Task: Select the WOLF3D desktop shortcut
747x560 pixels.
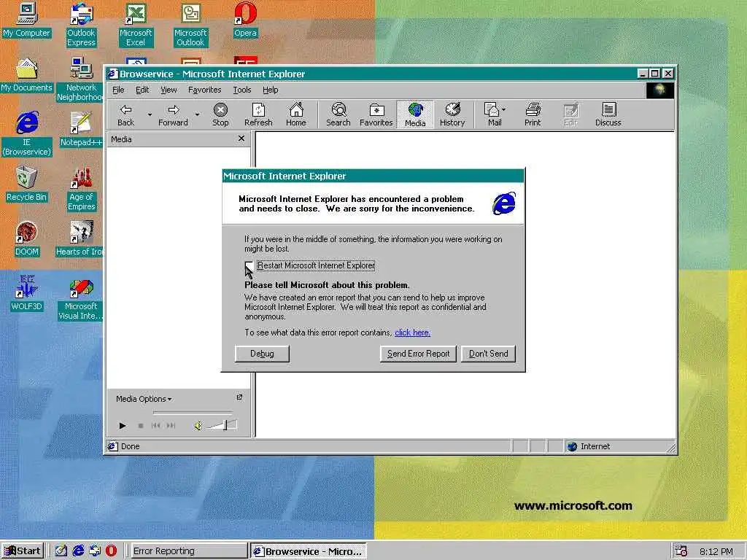Action: coord(27,293)
